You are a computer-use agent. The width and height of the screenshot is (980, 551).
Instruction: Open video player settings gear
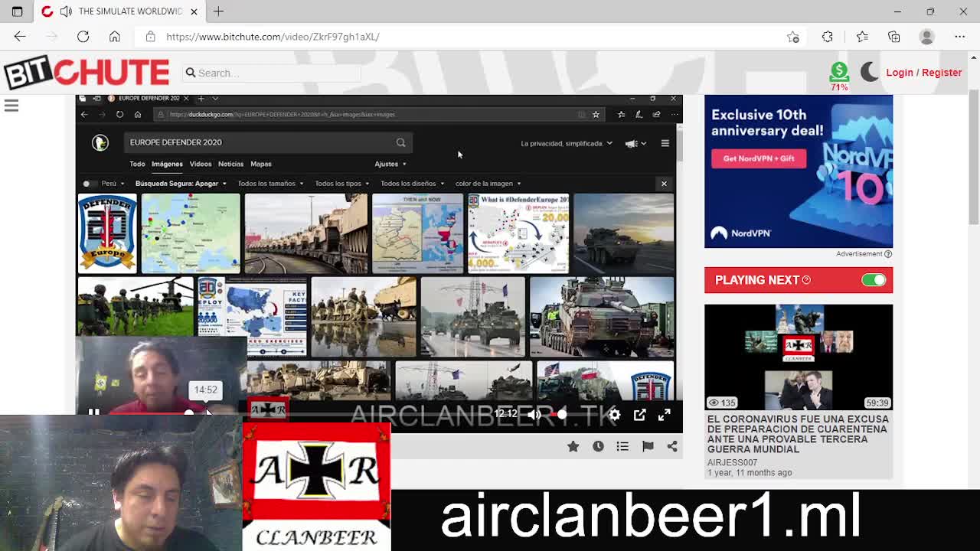point(614,414)
